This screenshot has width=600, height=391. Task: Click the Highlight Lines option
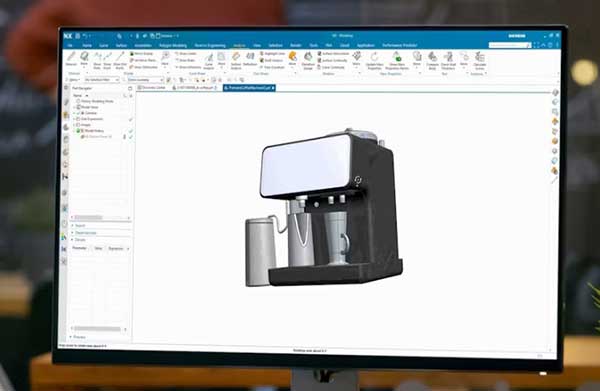[x=272, y=54]
